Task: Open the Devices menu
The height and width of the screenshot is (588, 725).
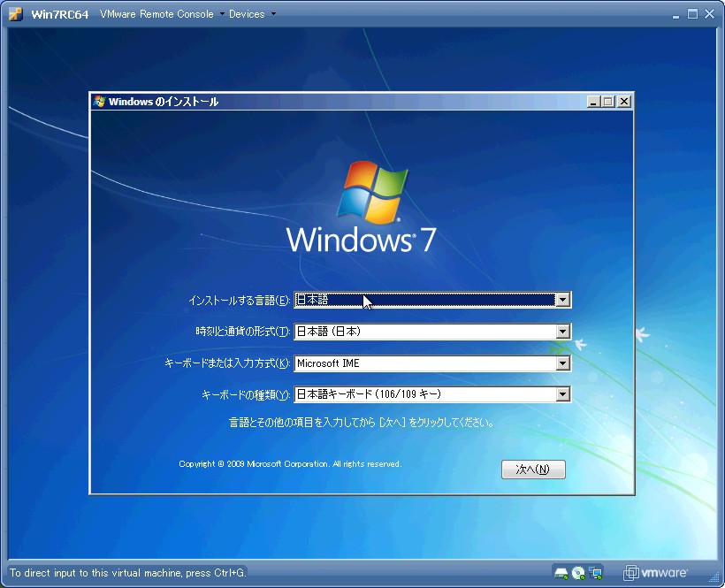Action: tap(252, 14)
